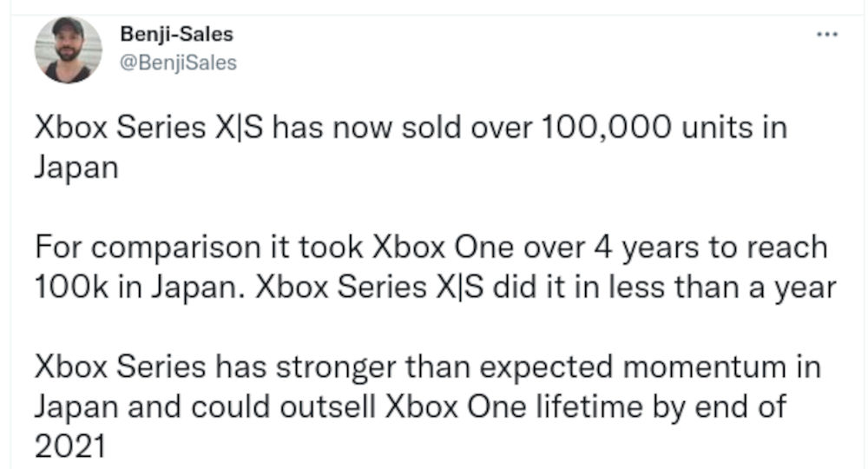Image resolution: width=868 pixels, height=469 pixels.
Task: Click the '100,000' figure in the tweet
Action: (605, 130)
